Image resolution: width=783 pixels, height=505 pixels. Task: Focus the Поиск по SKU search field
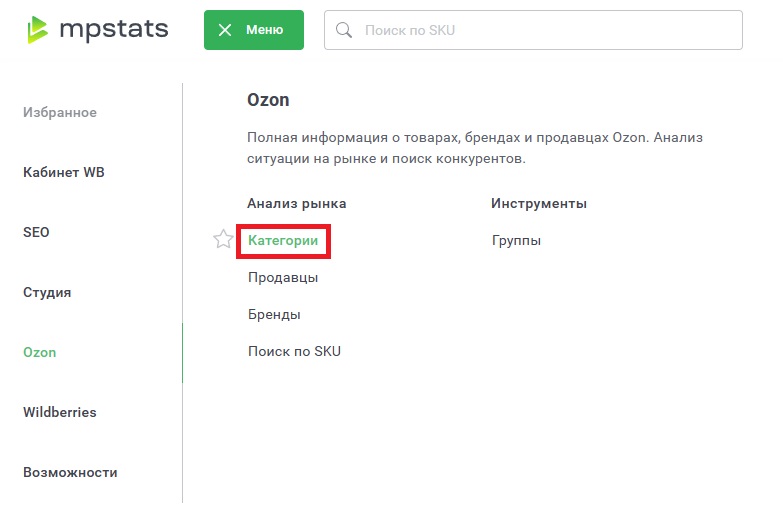(x=540, y=30)
